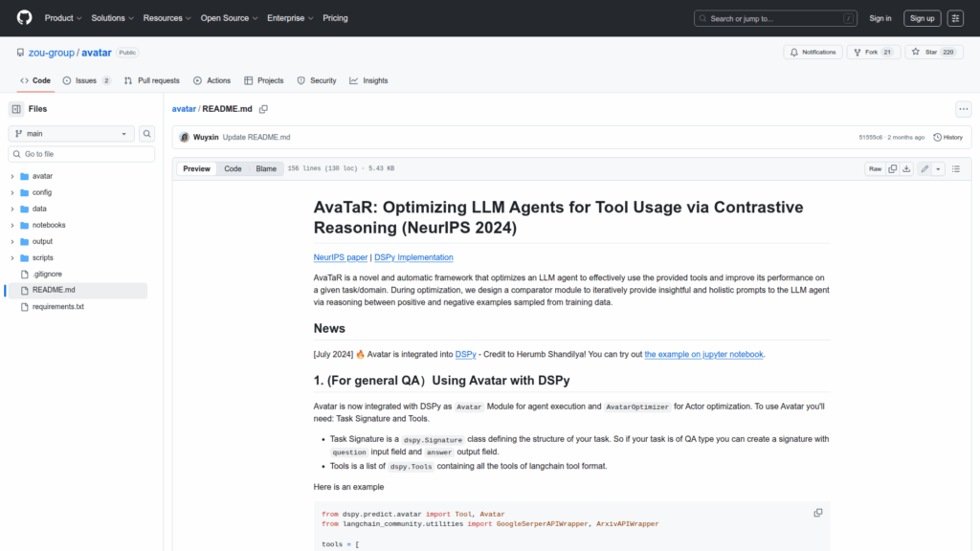Open the GitHub homepage logo
The image size is (980, 551).
tap(24, 17)
